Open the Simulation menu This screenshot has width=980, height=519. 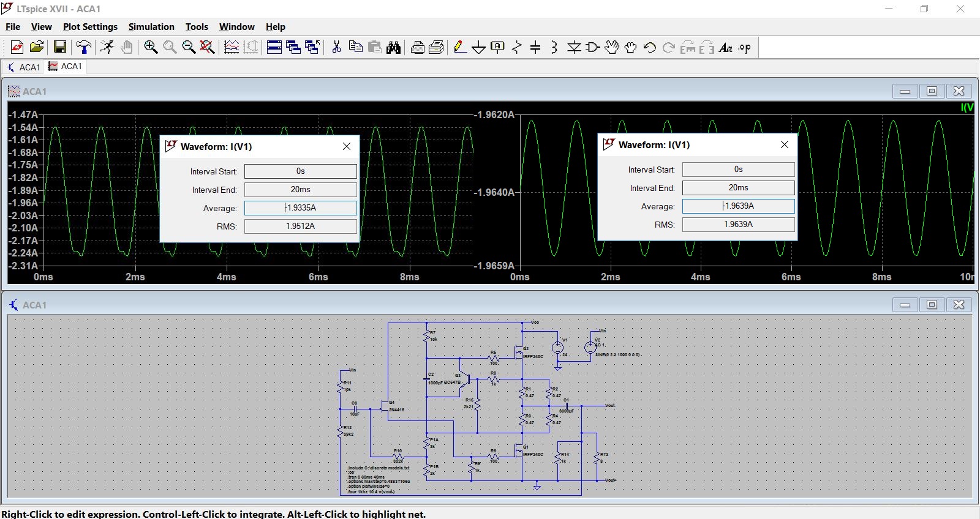tap(151, 27)
